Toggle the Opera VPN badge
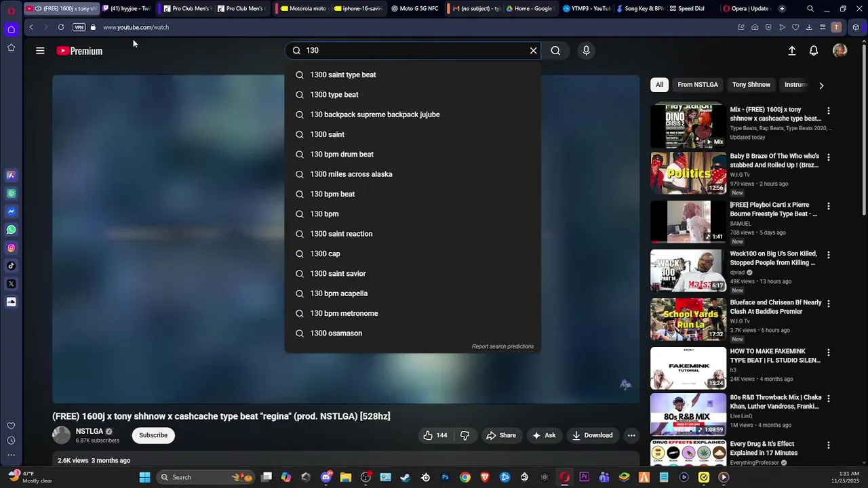The image size is (868, 488). pos(79,27)
